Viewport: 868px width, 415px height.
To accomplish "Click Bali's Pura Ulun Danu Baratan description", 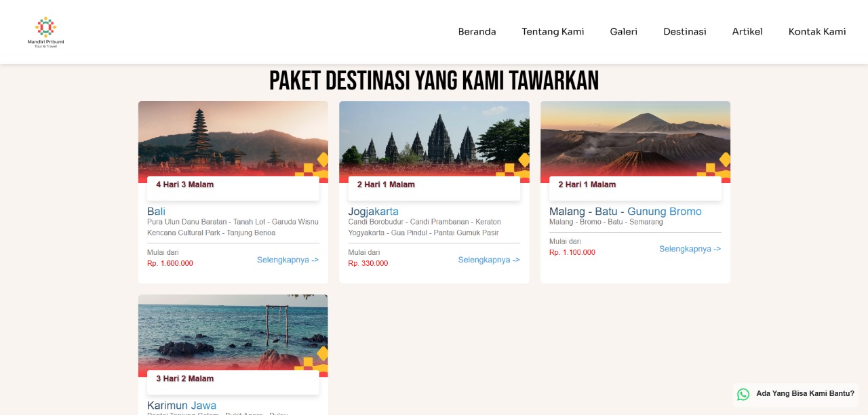I will [233, 227].
